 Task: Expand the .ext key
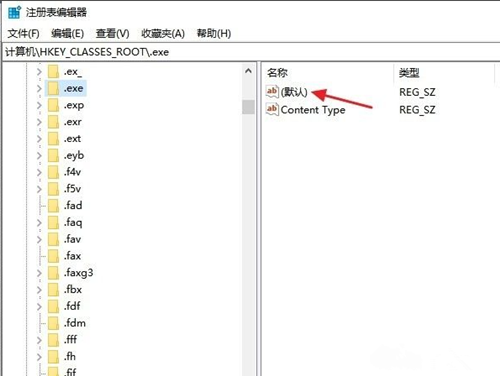click(39, 139)
